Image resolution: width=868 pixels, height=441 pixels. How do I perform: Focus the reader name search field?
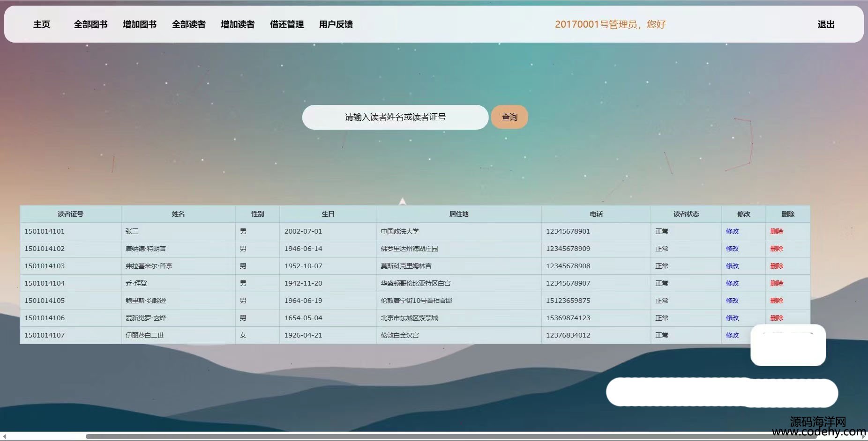tap(395, 117)
